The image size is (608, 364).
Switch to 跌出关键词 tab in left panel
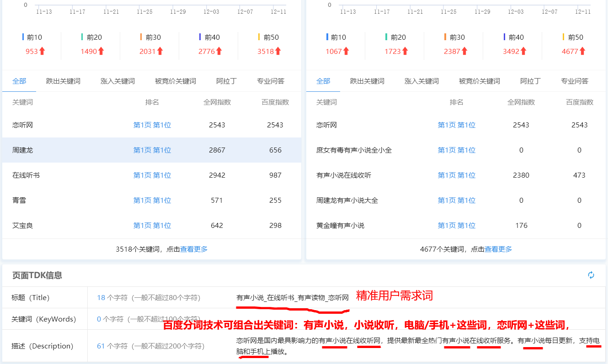coord(63,81)
